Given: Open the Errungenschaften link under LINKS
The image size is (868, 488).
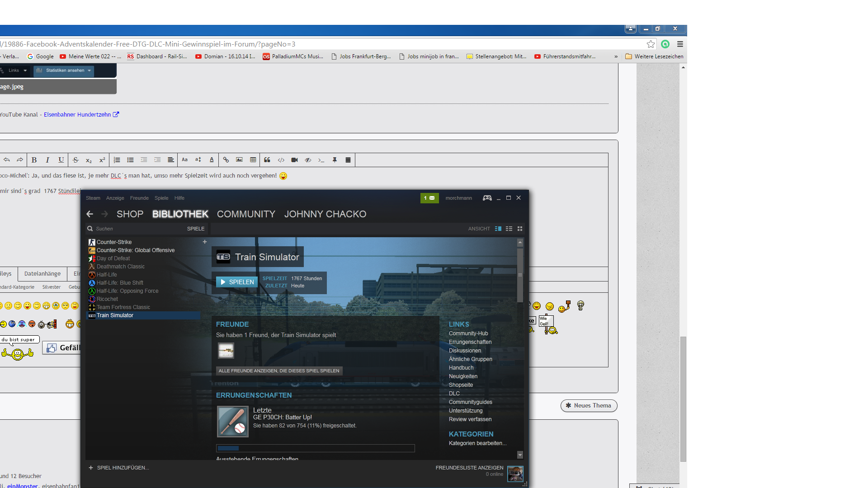Looking at the screenshot, I should click(x=470, y=342).
